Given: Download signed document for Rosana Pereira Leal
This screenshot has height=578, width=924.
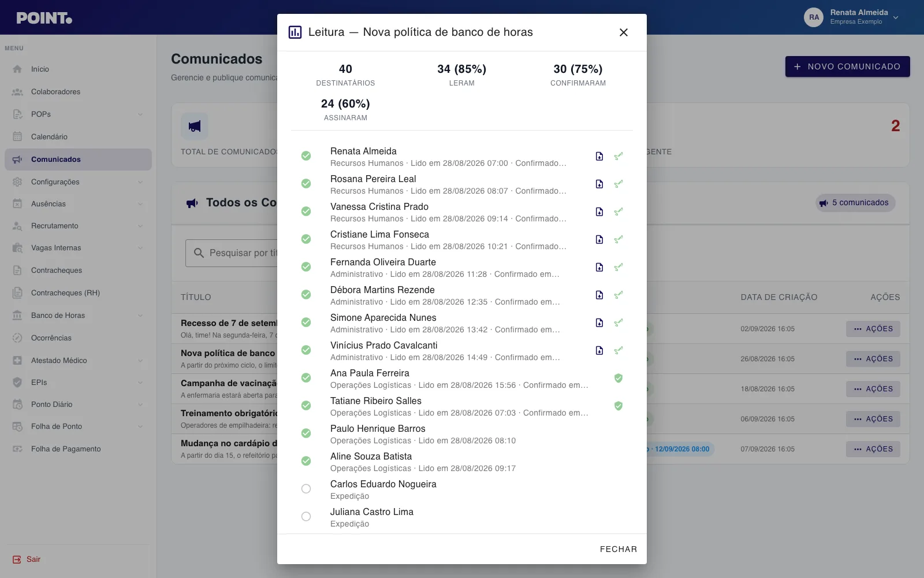Looking at the screenshot, I should point(599,184).
